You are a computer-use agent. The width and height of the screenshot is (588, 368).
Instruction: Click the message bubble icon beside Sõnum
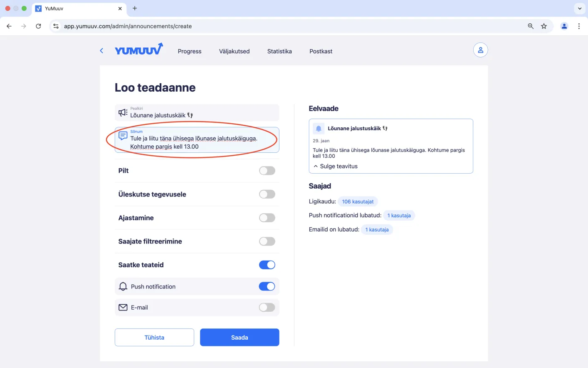coord(123,136)
